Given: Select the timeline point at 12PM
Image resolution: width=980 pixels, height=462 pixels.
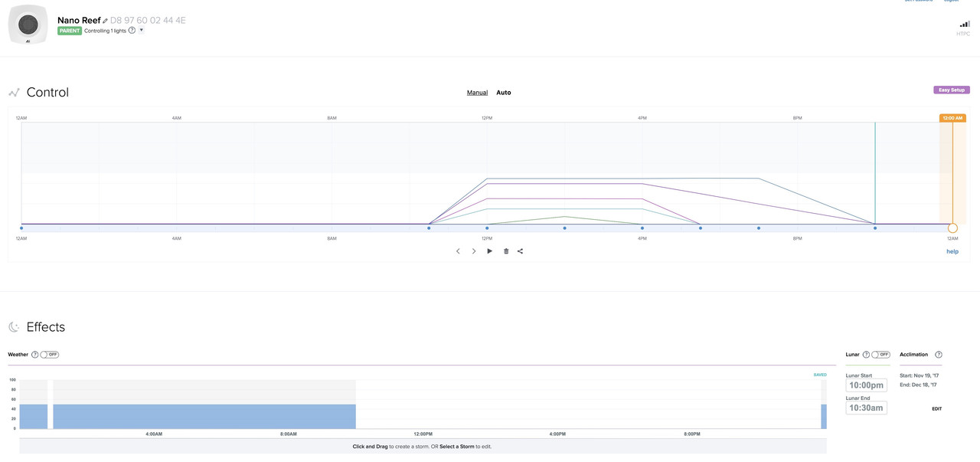Looking at the screenshot, I should 487,228.
